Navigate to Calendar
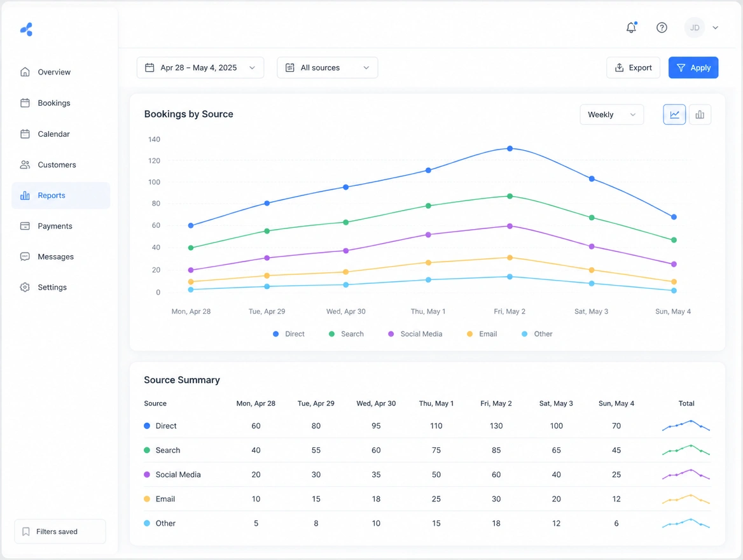 click(x=60, y=134)
